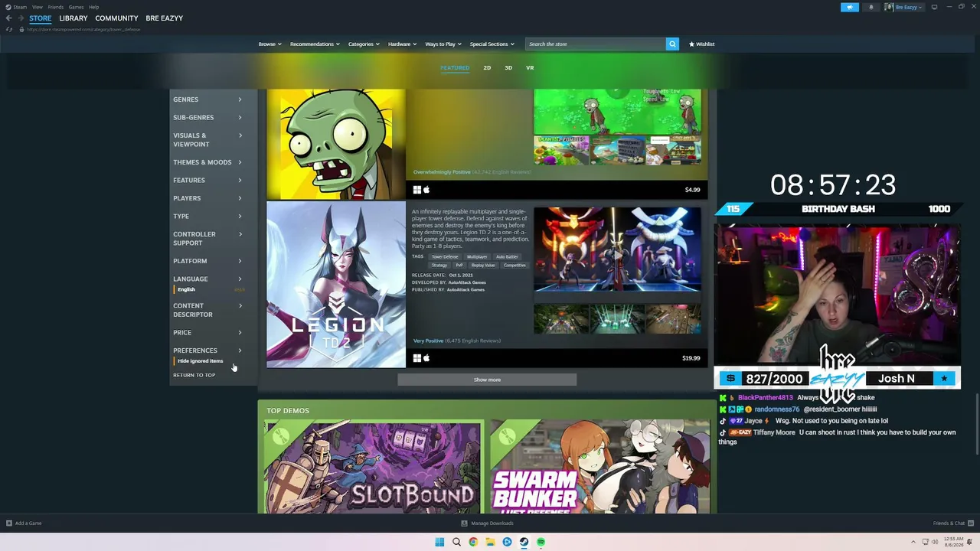Expand Visuals & Viewpoint filter
The height and width of the screenshot is (551, 980).
(207, 140)
